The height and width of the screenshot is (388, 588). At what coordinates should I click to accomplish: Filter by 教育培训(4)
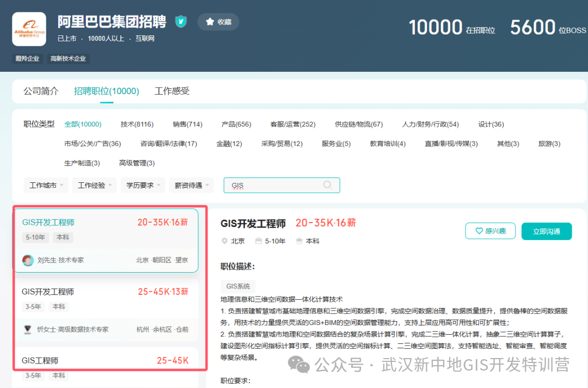[x=388, y=144]
